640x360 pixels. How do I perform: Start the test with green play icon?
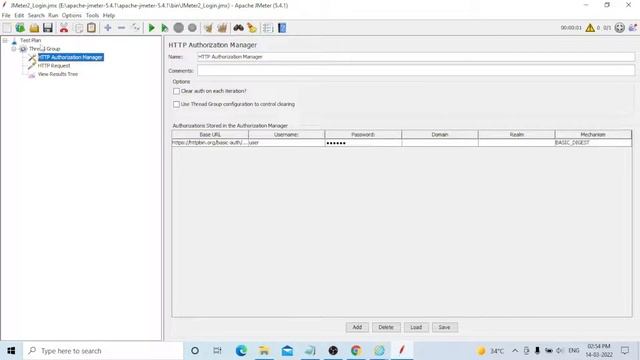pos(151,28)
